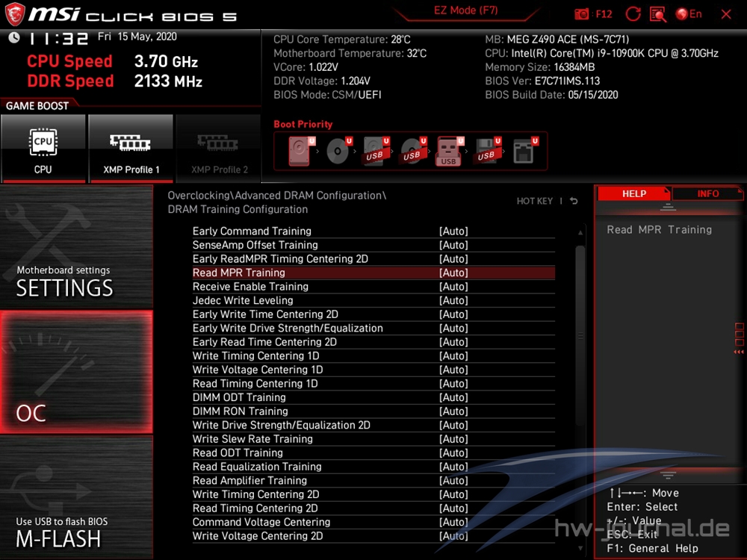Screen dimensions: 747x560
Task: Toggle the CPU Game Boost button
Action: tap(43, 148)
